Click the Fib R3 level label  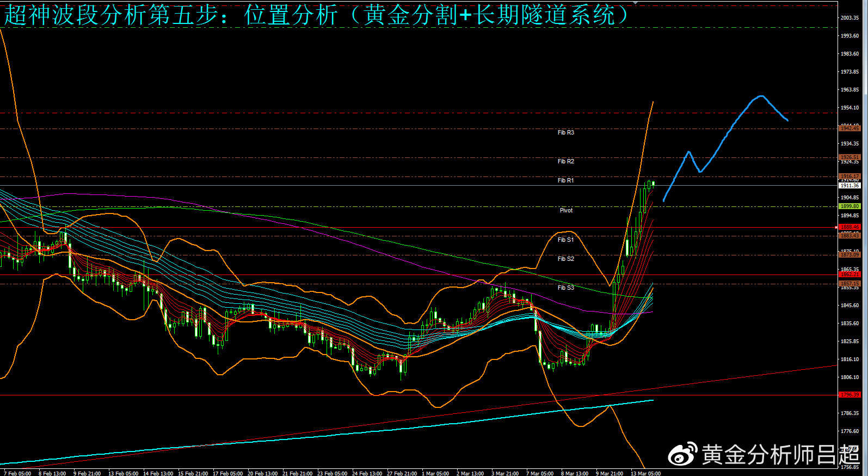tap(565, 132)
